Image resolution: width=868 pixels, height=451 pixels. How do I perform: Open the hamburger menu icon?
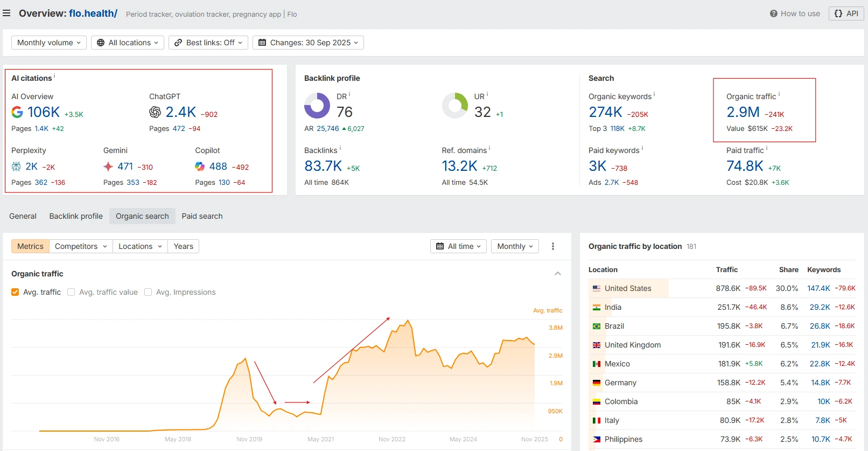click(x=6, y=13)
